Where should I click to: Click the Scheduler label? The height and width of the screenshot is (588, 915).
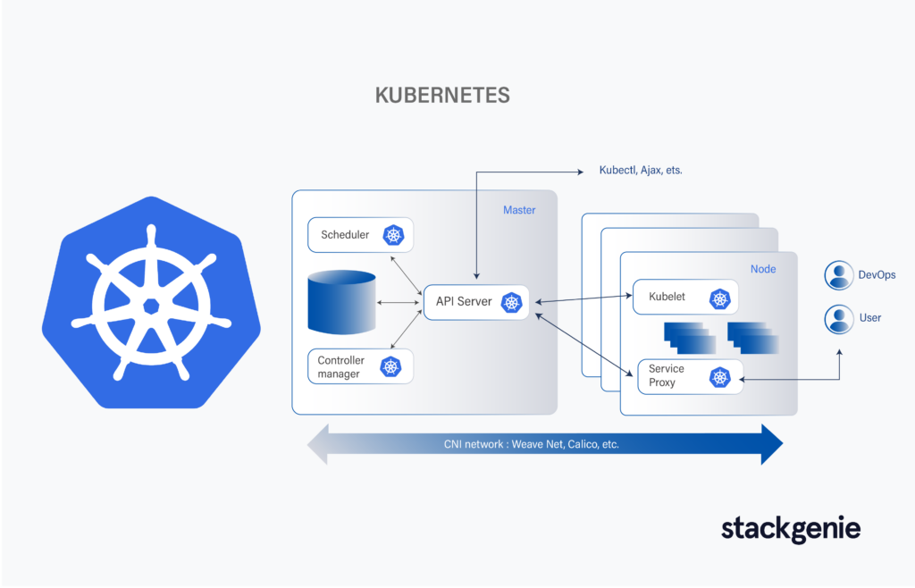pyautogui.click(x=345, y=234)
